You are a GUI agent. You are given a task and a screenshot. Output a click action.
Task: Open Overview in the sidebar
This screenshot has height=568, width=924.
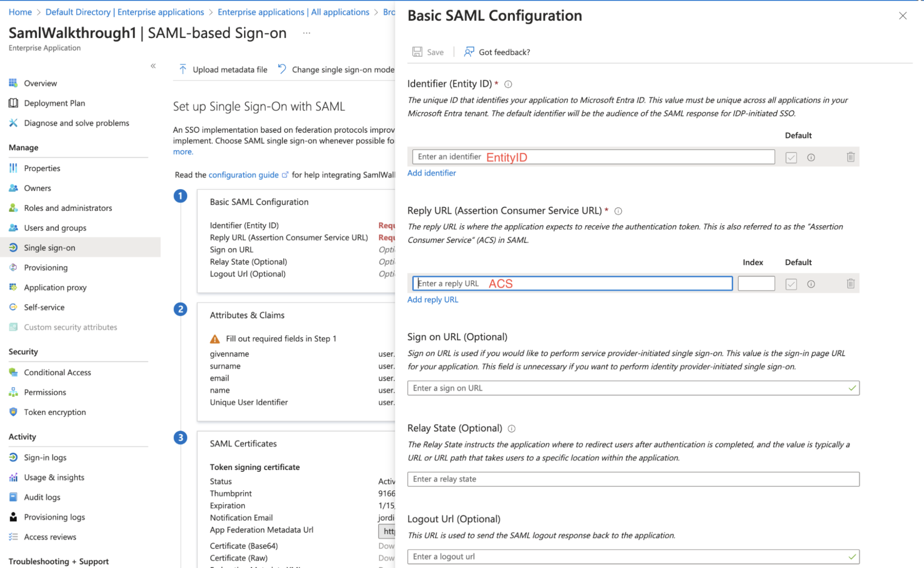[40, 83]
